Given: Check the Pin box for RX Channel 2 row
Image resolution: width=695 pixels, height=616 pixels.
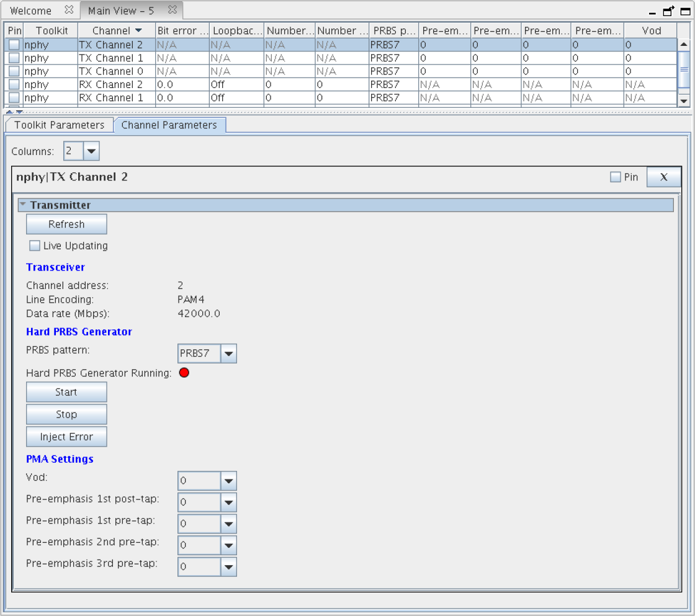Looking at the screenshot, I should (14, 84).
